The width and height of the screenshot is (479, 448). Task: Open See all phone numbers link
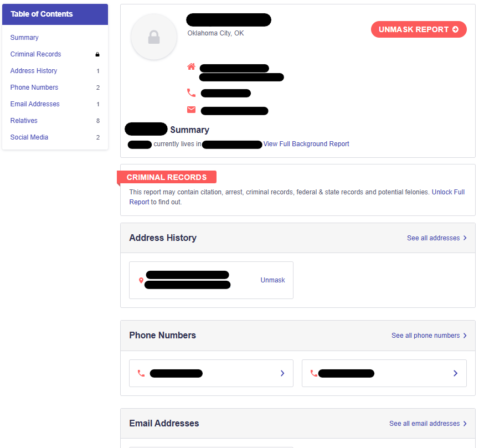point(429,336)
